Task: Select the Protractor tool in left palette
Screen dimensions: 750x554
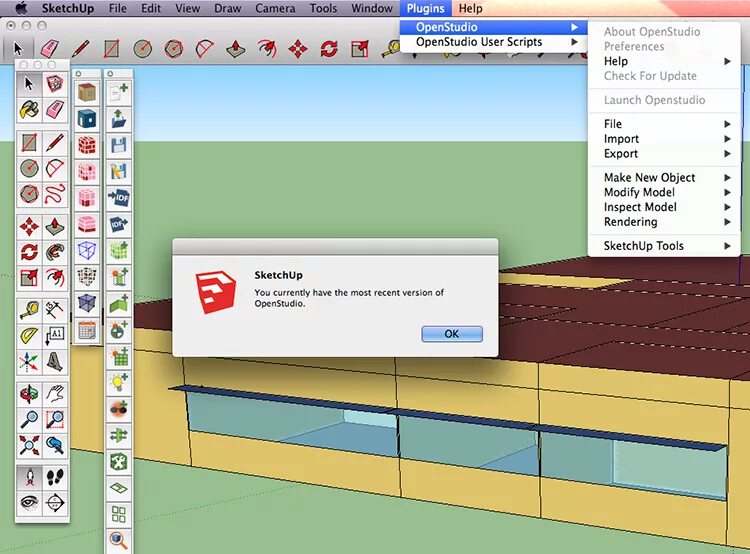Action: coord(29,335)
